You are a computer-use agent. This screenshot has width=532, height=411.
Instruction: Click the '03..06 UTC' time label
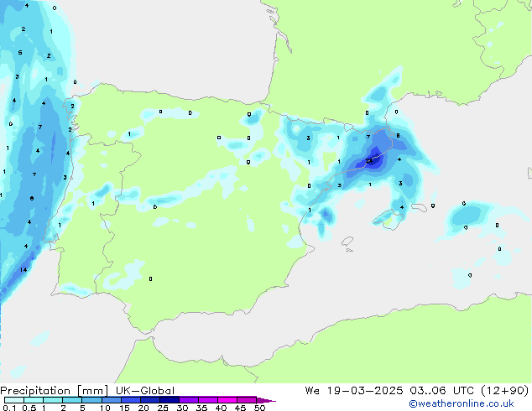coord(441,391)
